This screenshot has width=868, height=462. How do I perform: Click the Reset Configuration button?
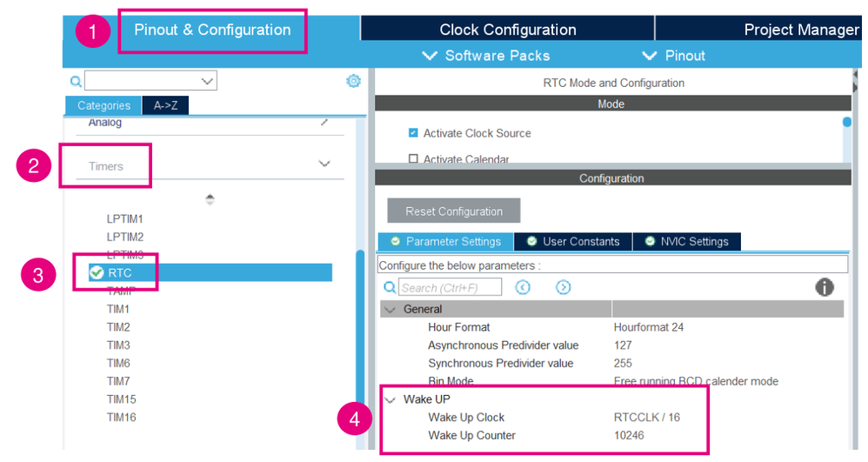453,211
